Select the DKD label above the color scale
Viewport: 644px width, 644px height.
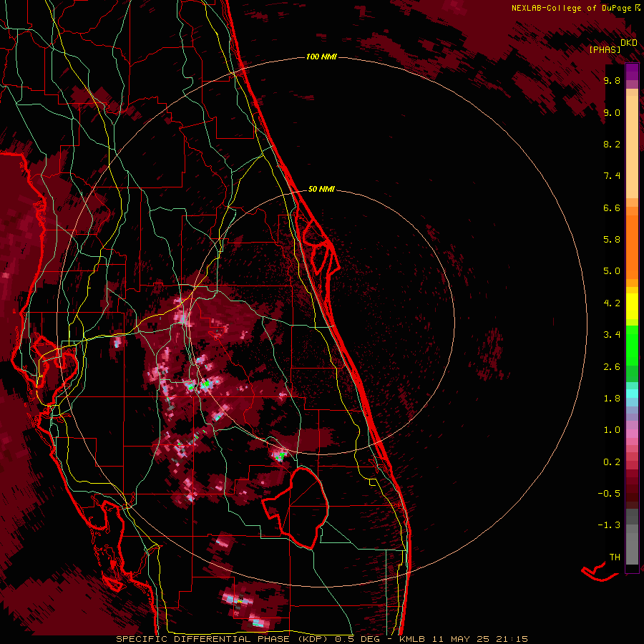coord(628,42)
